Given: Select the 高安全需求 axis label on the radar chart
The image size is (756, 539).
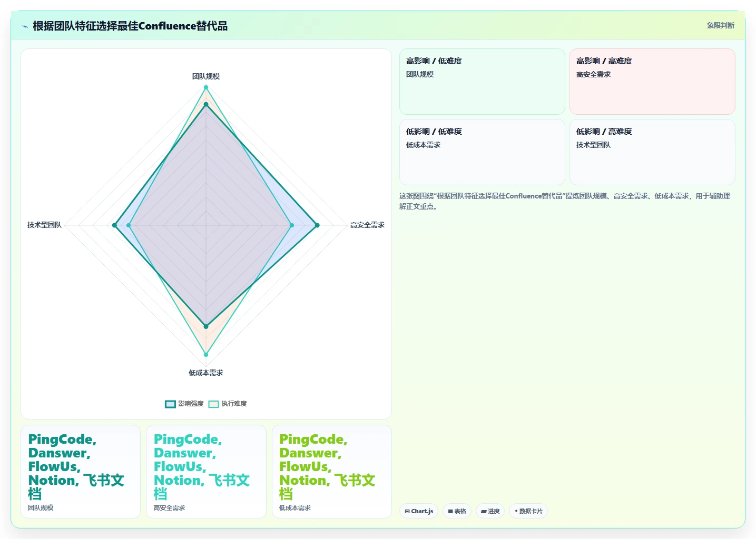Looking at the screenshot, I should [x=367, y=225].
